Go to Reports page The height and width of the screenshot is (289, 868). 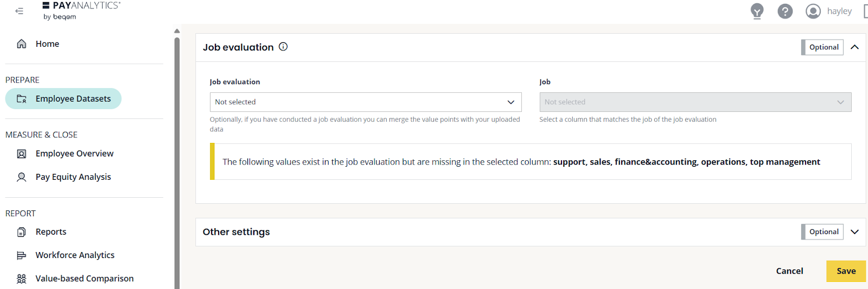pyautogui.click(x=51, y=232)
